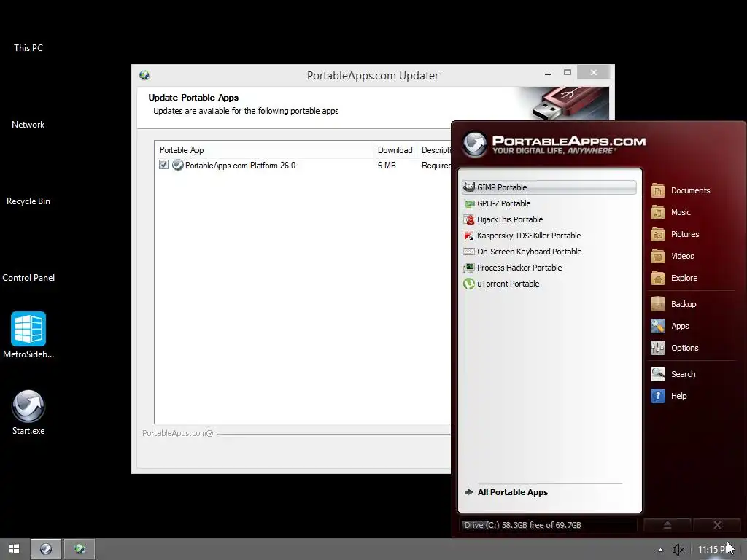Select the MetroSidebar desktop icon
This screenshot has height=560, width=747.
[x=28, y=335]
